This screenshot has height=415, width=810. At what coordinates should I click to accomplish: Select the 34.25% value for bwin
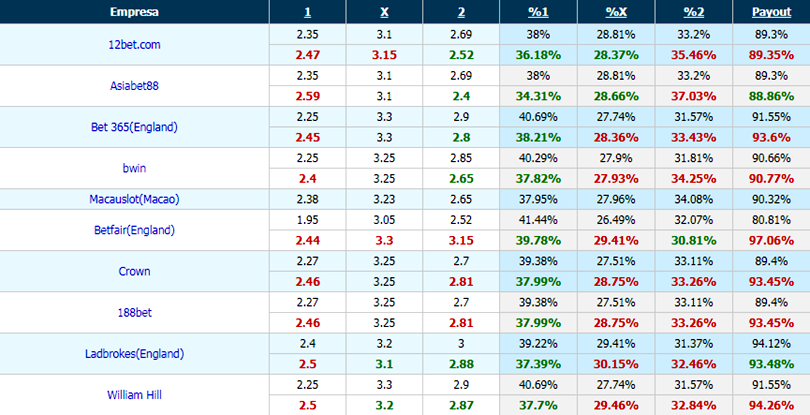click(693, 179)
